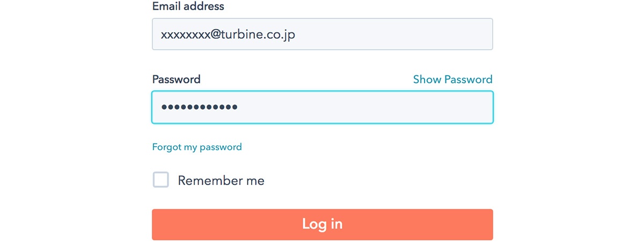
Task: Tick the Remember me checkbox
Action: pyautogui.click(x=161, y=180)
